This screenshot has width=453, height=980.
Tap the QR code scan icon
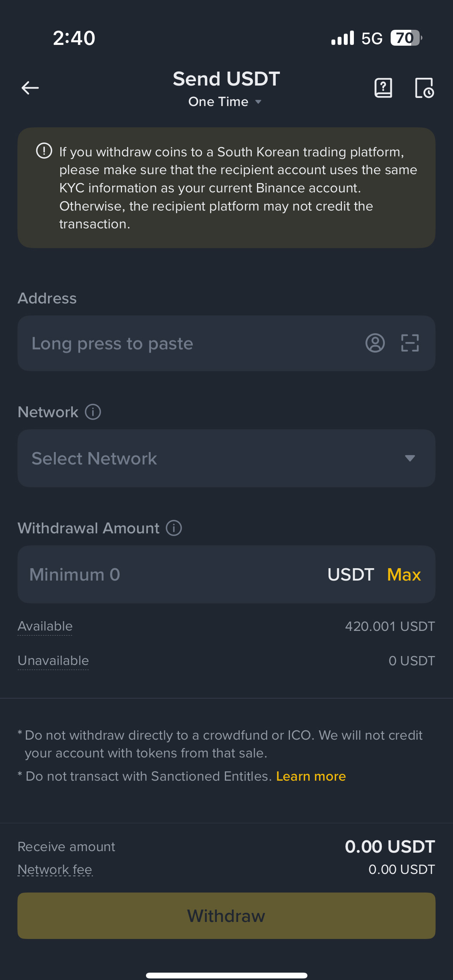click(x=410, y=343)
